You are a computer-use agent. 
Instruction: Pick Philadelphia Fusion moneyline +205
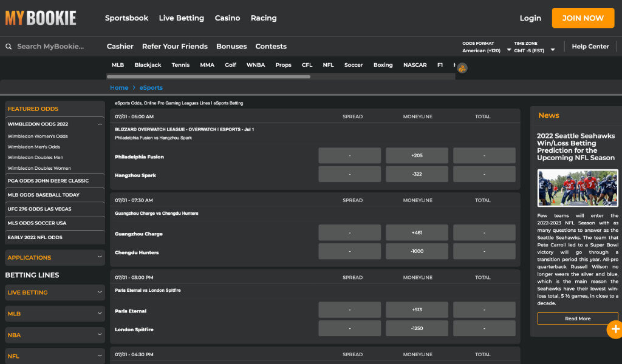417,156
